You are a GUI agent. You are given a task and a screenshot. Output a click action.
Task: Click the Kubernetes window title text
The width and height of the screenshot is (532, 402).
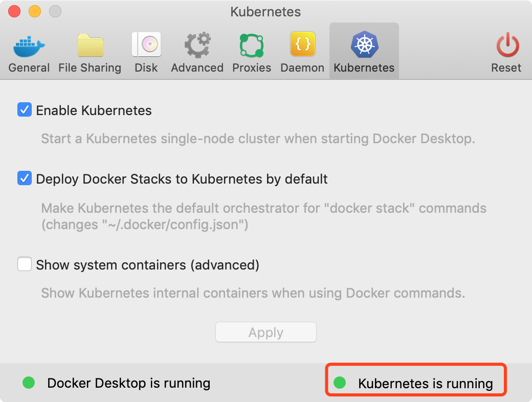pyautogui.click(x=265, y=11)
